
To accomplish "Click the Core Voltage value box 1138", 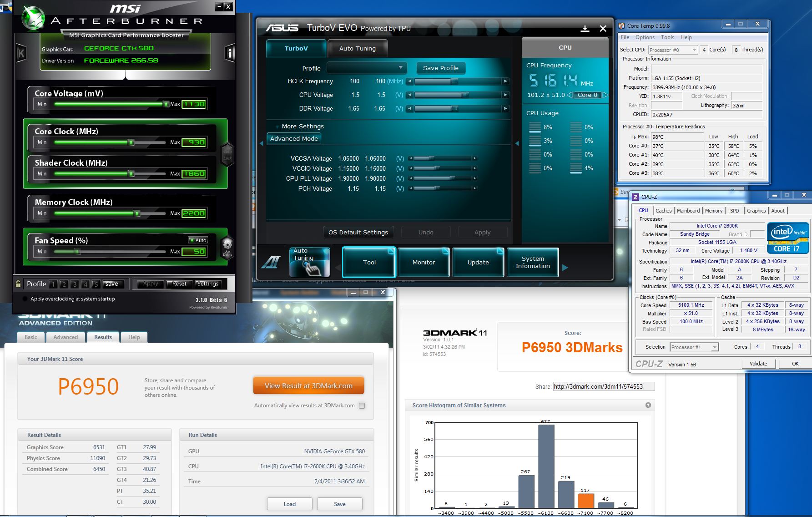I will (x=194, y=104).
